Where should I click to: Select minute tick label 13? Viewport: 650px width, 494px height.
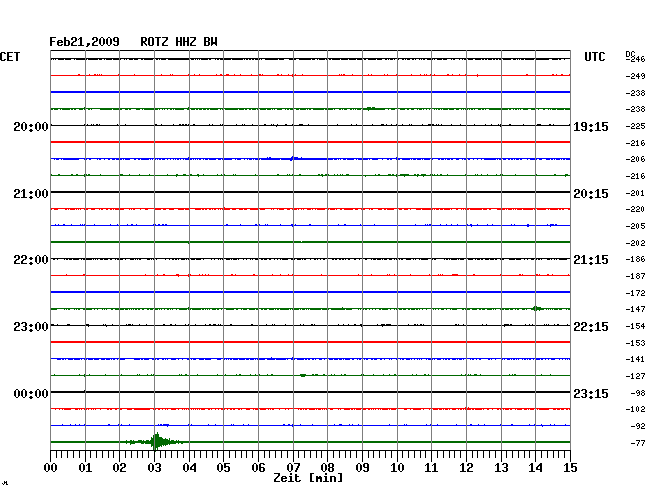coord(501,468)
